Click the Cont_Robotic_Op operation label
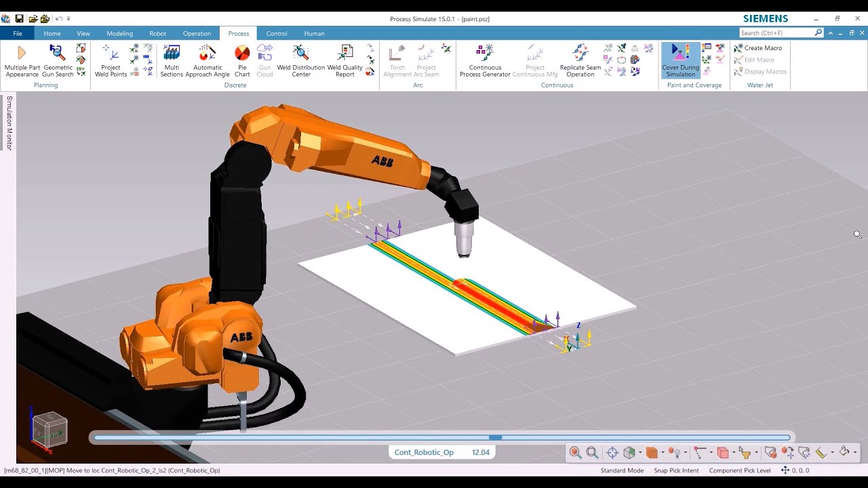This screenshot has height=488, width=868. (x=424, y=452)
